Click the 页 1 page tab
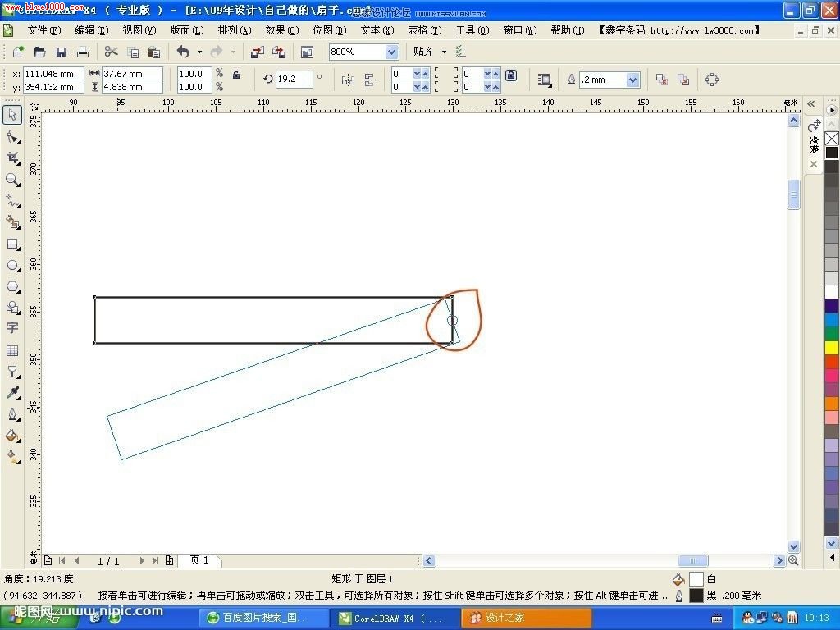 coord(199,560)
